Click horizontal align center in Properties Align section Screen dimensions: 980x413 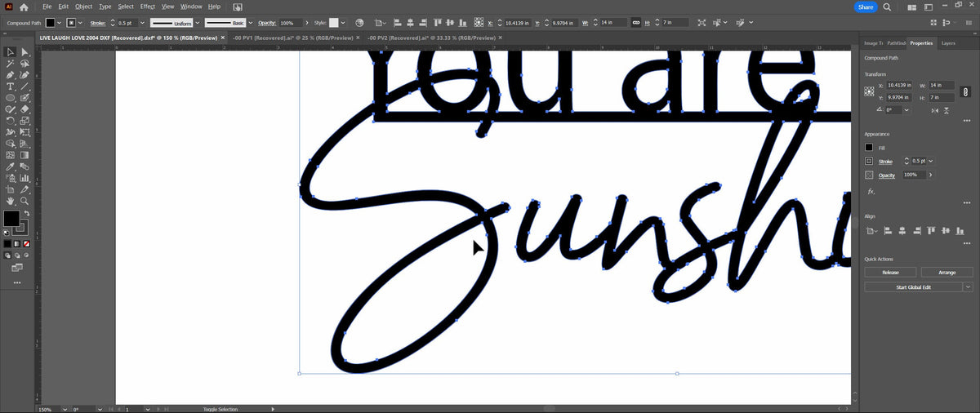click(902, 231)
